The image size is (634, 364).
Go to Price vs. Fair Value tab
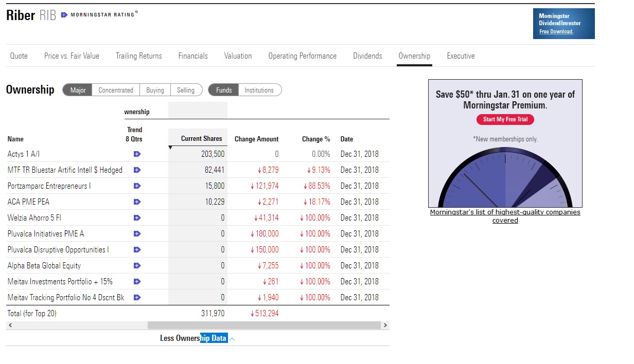pos(72,56)
